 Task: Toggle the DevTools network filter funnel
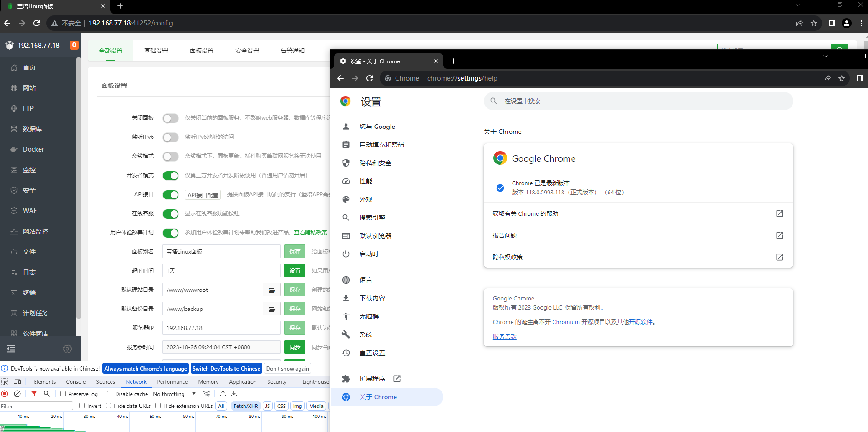tap(34, 394)
